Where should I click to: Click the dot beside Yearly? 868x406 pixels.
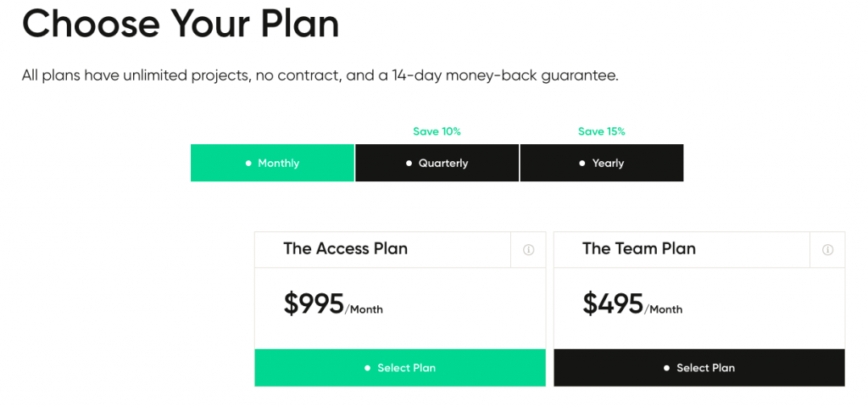point(581,163)
